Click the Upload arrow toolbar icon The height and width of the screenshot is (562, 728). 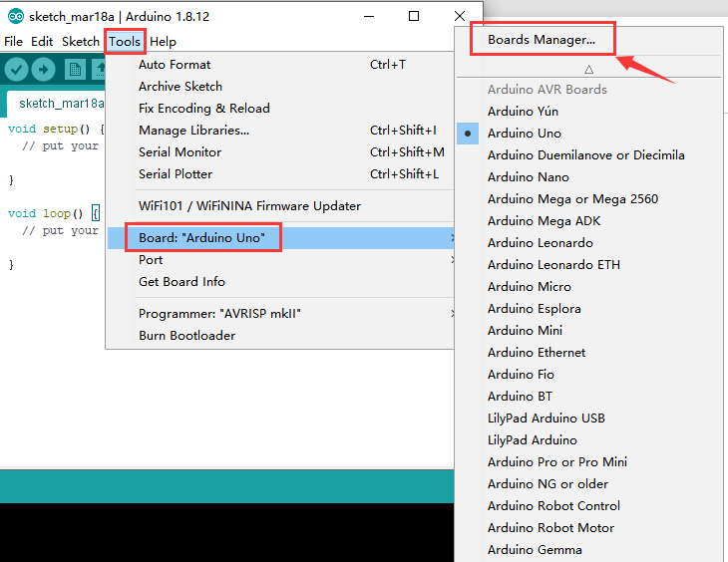coord(44,70)
